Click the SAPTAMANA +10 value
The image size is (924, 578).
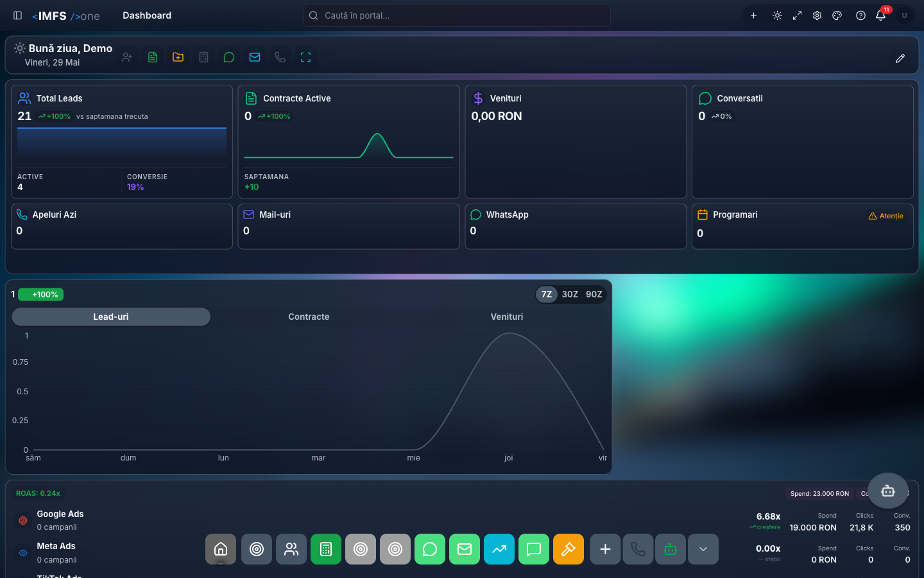point(252,187)
